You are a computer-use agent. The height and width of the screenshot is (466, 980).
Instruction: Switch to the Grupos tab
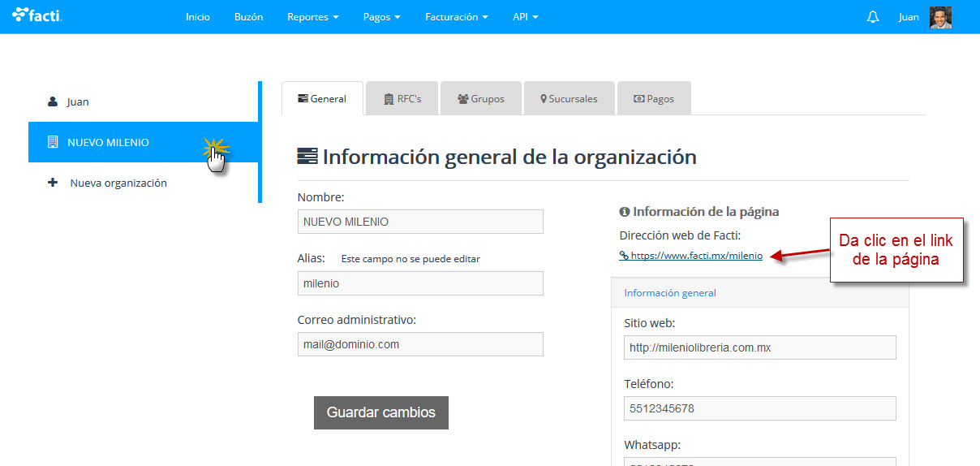coord(481,98)
